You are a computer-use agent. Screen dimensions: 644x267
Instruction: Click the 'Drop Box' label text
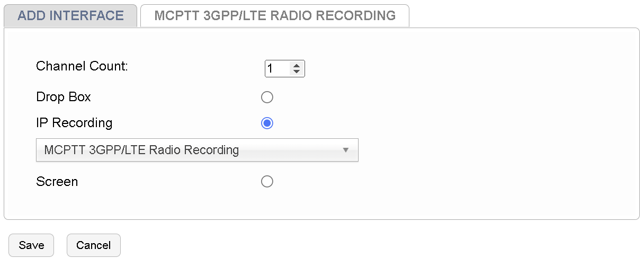tap(64, 97)
